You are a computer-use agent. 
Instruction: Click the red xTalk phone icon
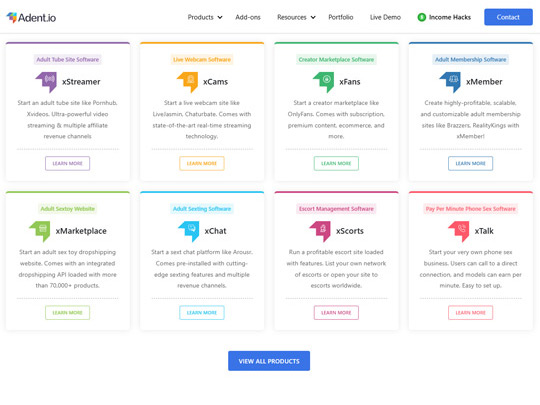(x=459, y=231)
